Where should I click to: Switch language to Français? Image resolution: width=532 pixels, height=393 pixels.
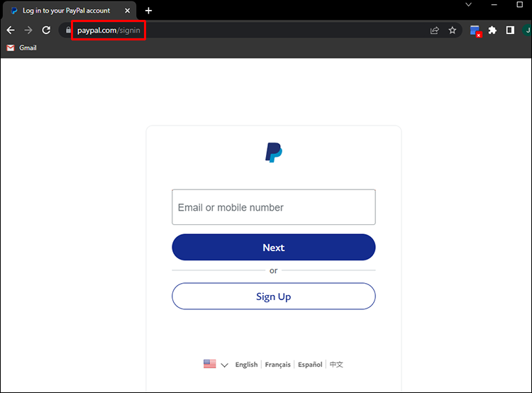[x=277, y=365]
